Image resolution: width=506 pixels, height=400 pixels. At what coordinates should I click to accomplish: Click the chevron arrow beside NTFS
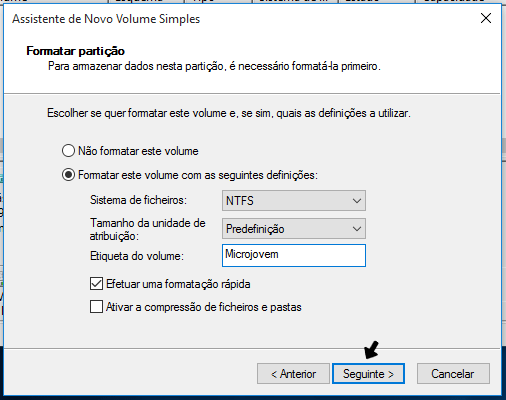coord(357,201)
